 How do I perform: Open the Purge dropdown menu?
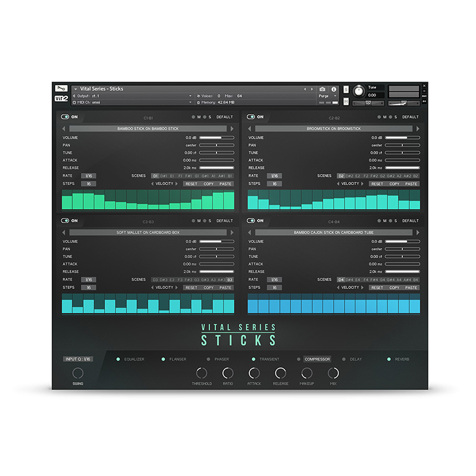(x=326, y=96)
